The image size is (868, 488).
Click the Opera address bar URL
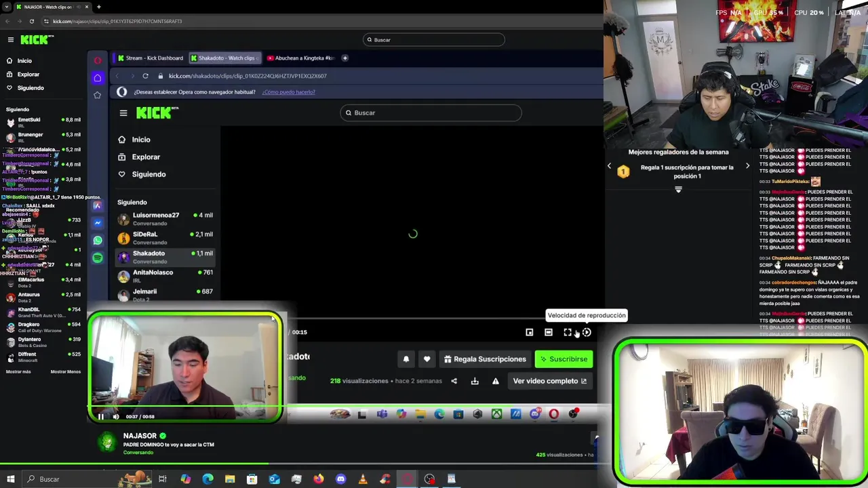[x=248, y=76]
